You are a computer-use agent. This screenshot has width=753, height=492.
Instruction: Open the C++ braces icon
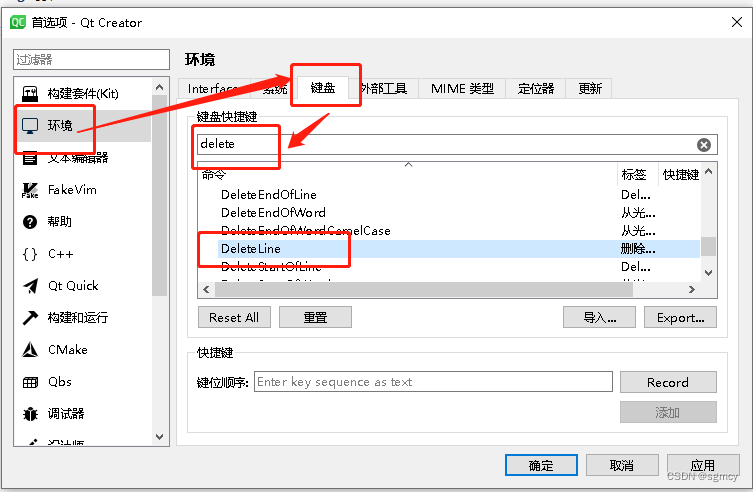point(30,254)
